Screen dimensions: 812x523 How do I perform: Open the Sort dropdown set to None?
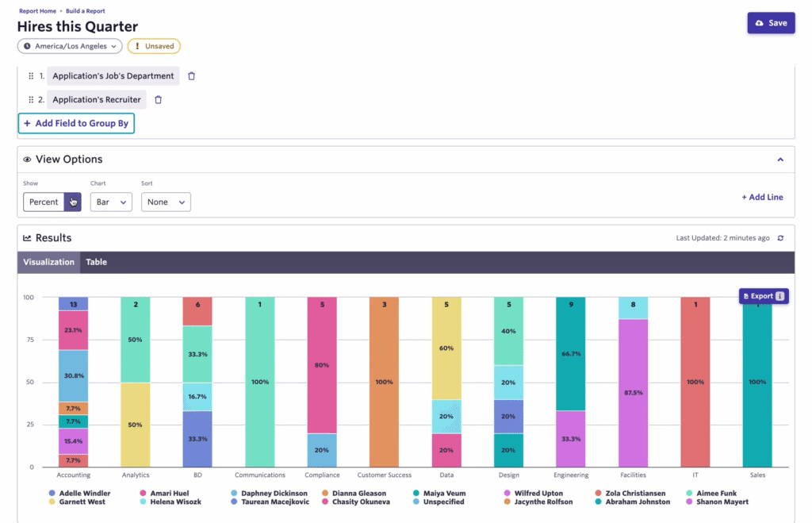click(x=166, y=202)
